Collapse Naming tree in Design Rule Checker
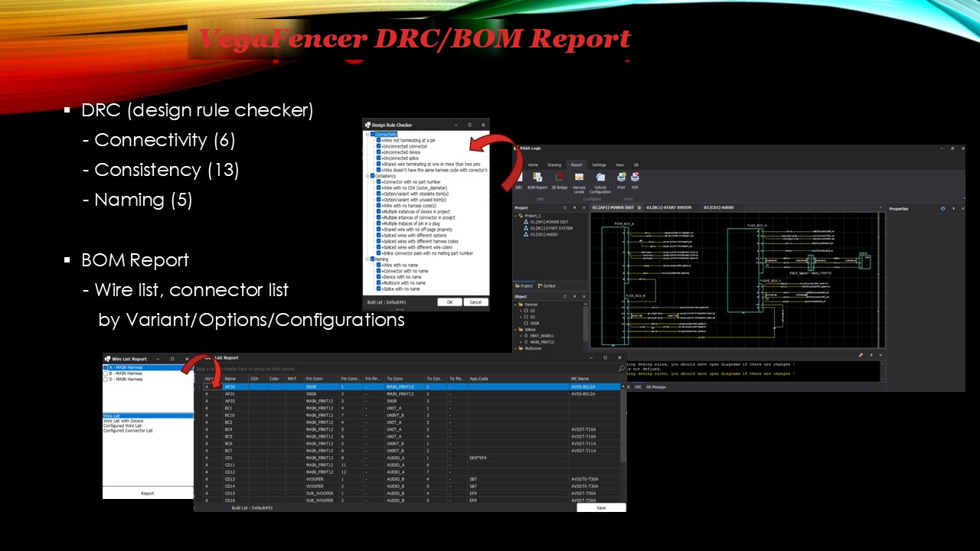980x551 pixels. click(367, 259)
